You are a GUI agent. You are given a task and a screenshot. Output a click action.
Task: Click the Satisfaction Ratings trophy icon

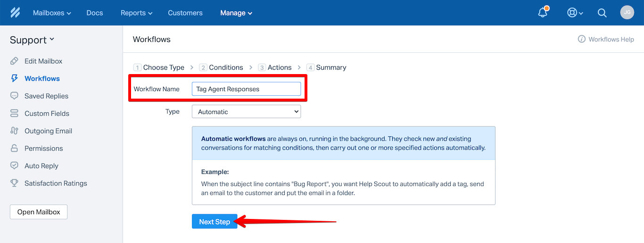pyautogui.click(x=15, y=183)
